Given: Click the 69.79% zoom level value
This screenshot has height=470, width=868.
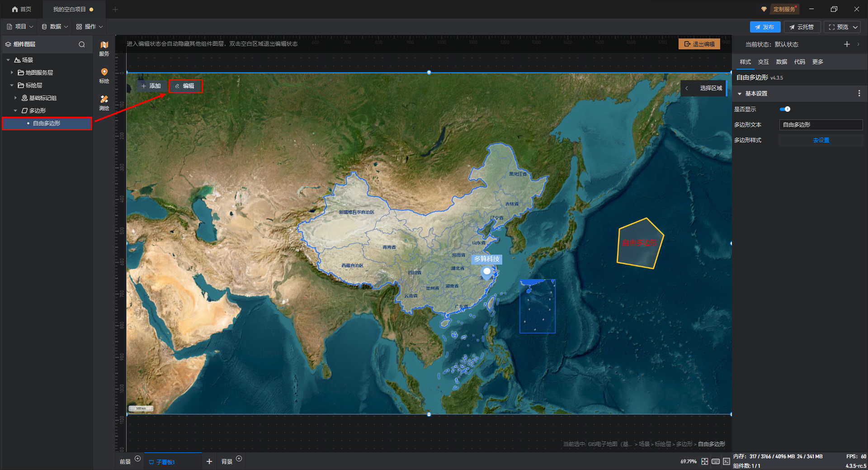Looking at the screenshot, I should click(x=689, y=461).
